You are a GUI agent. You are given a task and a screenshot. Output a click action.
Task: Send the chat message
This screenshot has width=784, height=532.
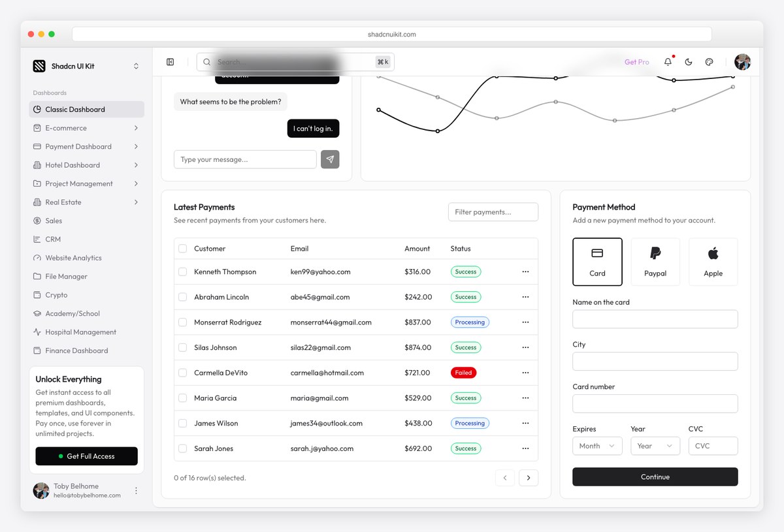[x=330, y=159]
